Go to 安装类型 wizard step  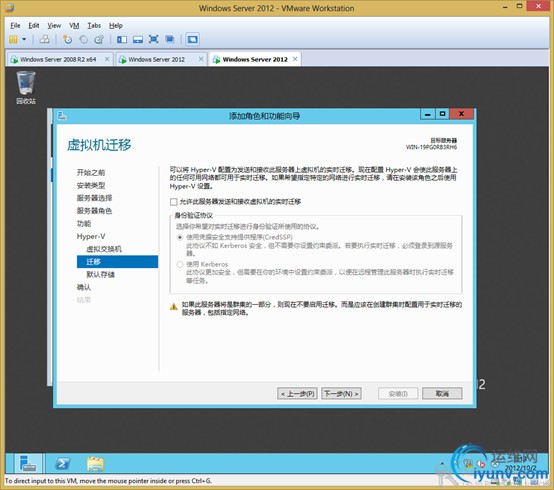tap(91, 185)
